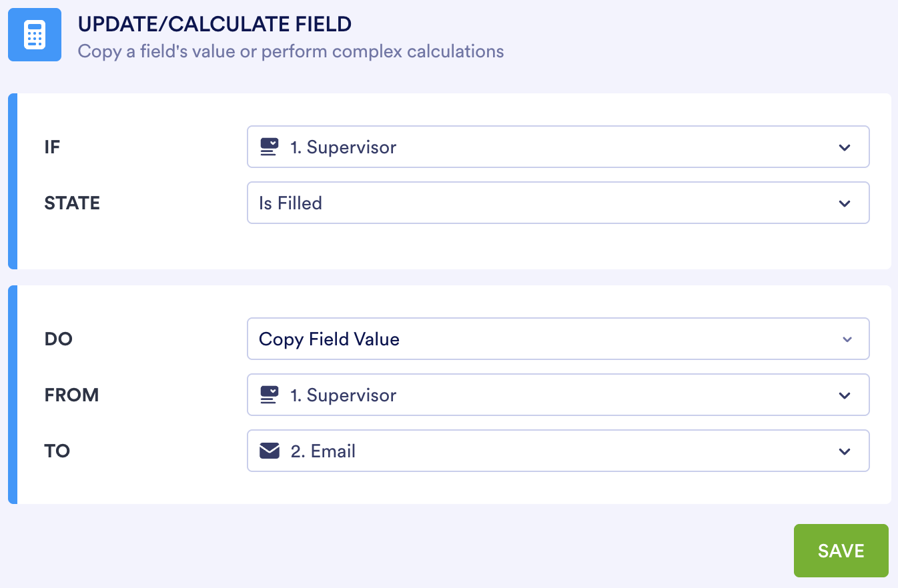Click the chevron on the IF dropdown
This screenshot has height=588, width=898.
pos(845,147)
